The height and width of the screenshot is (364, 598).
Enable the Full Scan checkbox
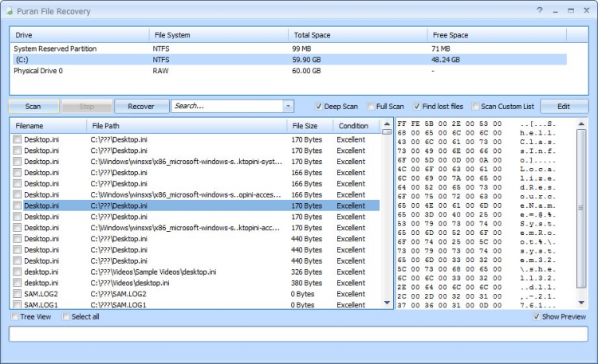click(371, 106)
